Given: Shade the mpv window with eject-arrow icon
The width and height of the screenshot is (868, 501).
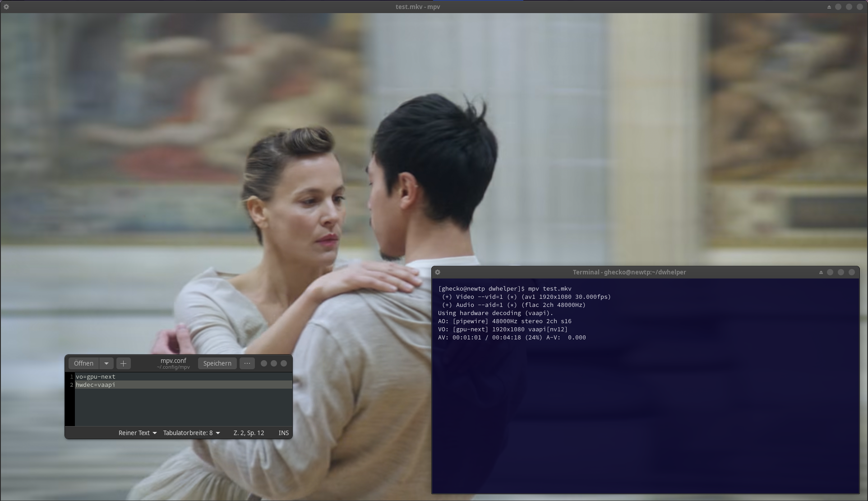Looking at the screenshot, I should coord(829,7).
